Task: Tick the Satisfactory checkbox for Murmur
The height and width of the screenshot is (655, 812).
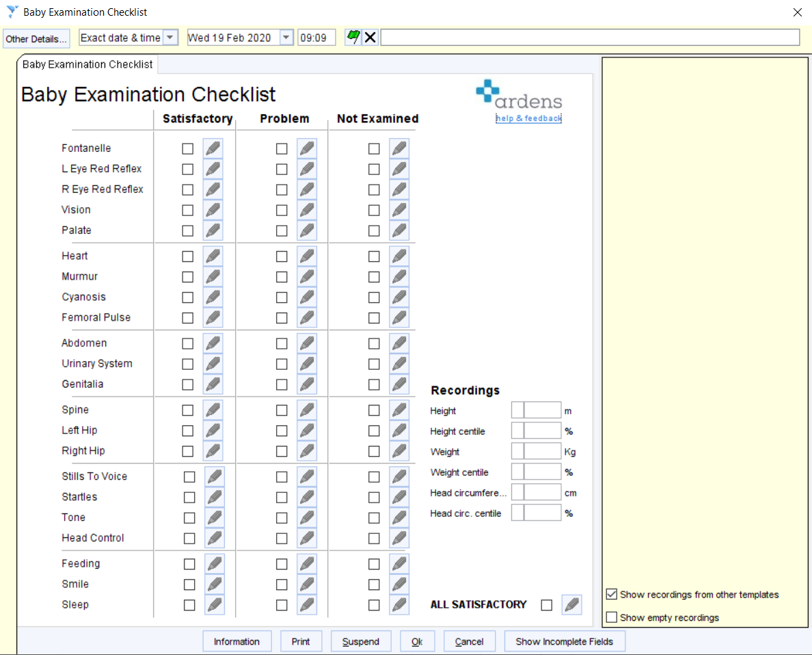Action: pos(187,276)
